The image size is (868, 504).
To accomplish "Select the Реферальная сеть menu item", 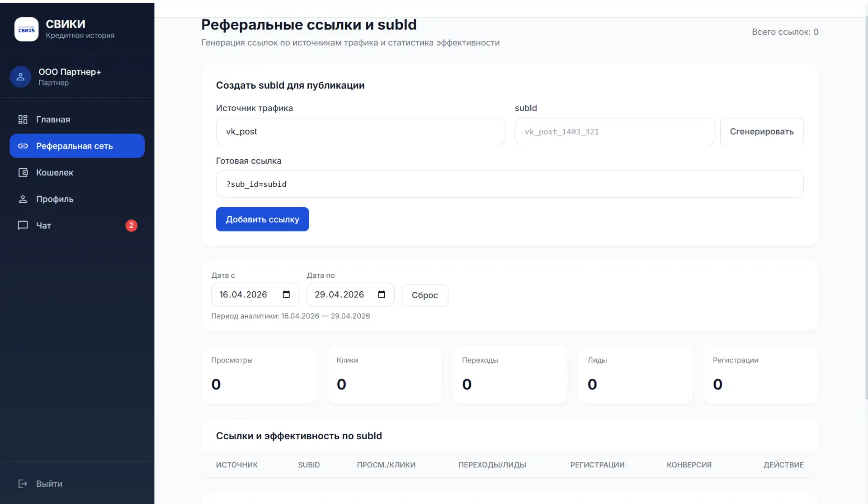I will click(x=77, y=146).
